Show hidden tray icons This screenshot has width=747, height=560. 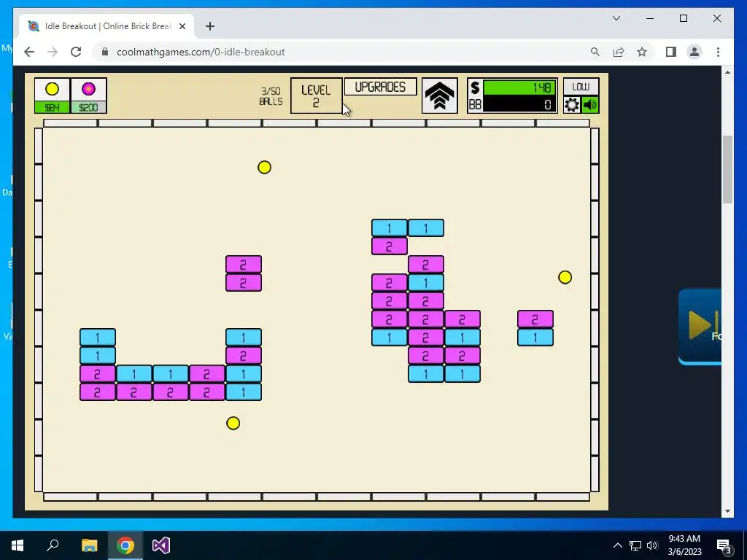click(x=617, y=545)
